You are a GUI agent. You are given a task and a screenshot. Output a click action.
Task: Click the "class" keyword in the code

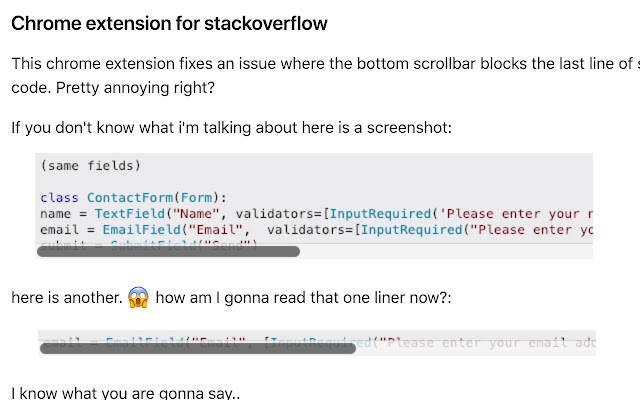point(59,198)
